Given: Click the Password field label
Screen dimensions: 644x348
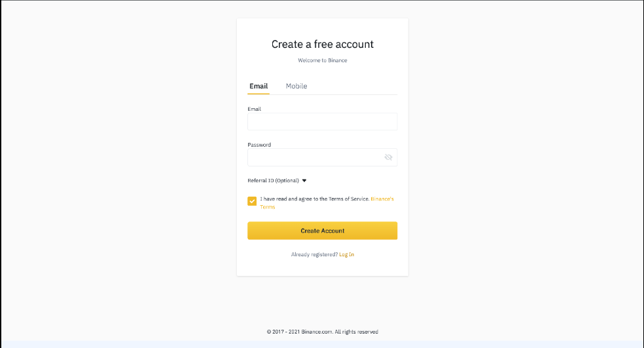Looking at the screenshot, I should pyautogui.click(x=259, y=145).
